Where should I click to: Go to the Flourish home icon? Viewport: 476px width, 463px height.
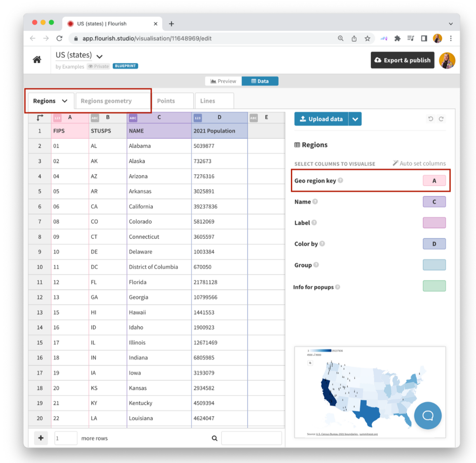tap(37, 59)
